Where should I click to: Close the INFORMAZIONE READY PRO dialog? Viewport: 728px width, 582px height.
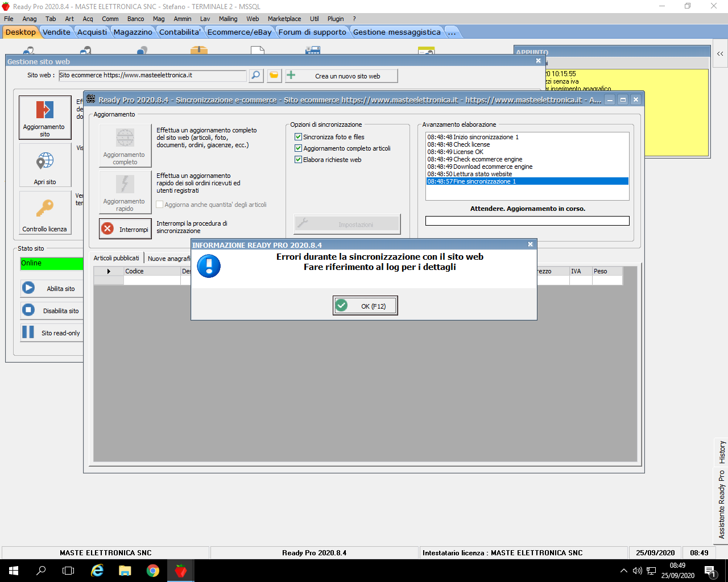click(x=530, y=244)
